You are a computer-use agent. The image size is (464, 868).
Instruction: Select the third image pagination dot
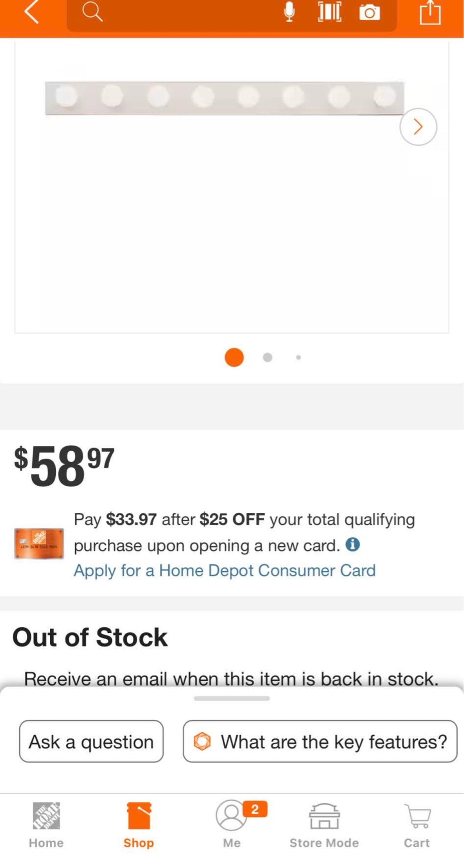298,357
